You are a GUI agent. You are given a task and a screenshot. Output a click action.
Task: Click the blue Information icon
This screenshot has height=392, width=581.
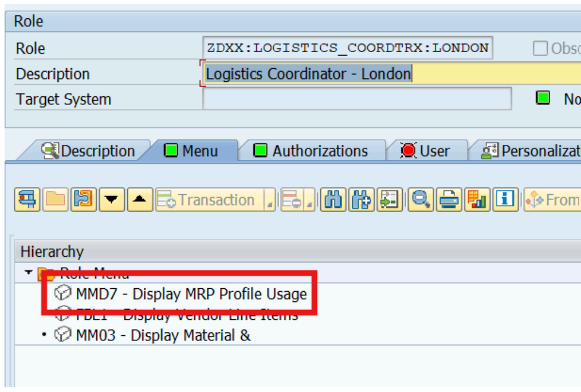(505, 200)
